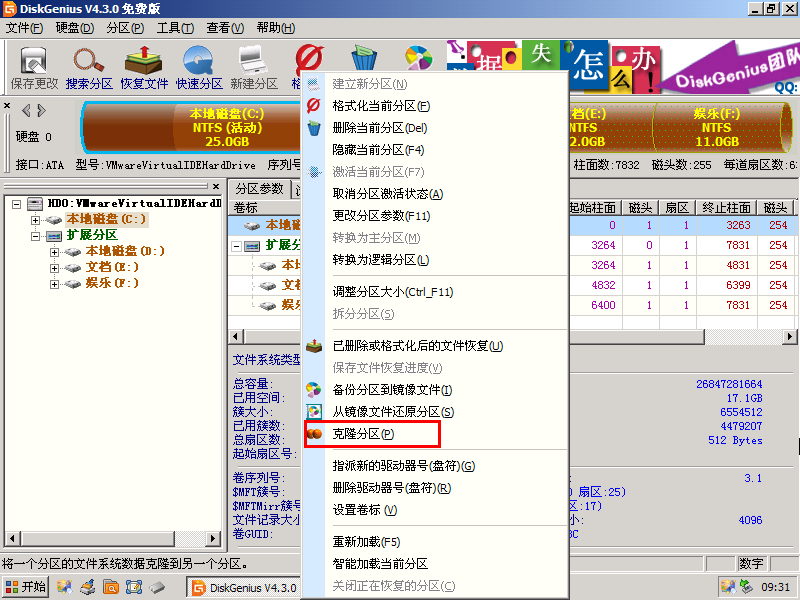Viewport: 800px width, 600px height.
Task: Choose 重新加载(F5) entry
Action: coord(436,541)
